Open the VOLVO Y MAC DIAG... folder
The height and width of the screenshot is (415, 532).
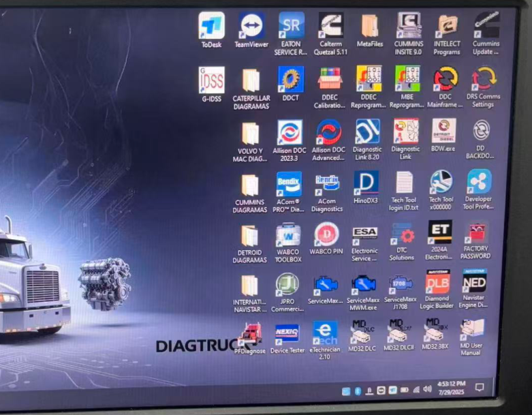250,142
